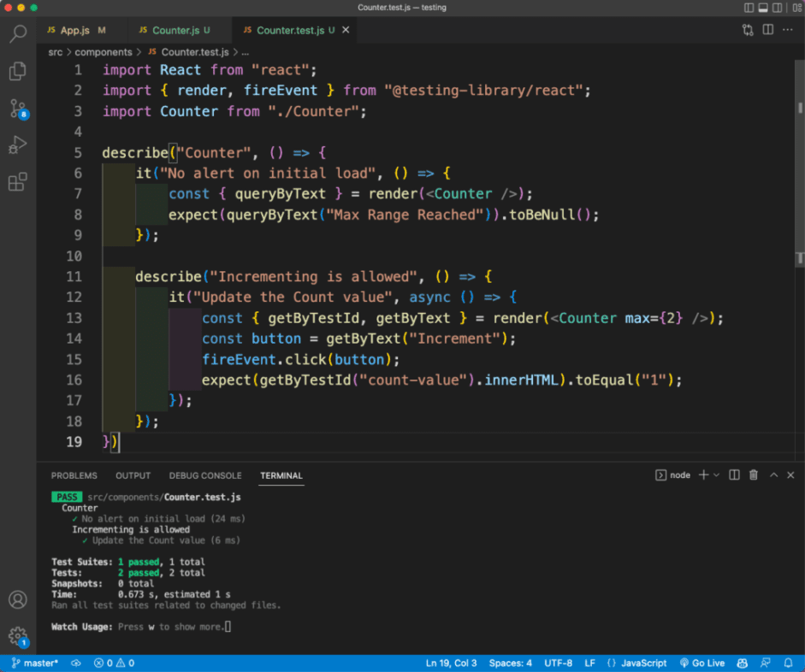
Task: Open notifications bell icon
Action: pos(788,663)
